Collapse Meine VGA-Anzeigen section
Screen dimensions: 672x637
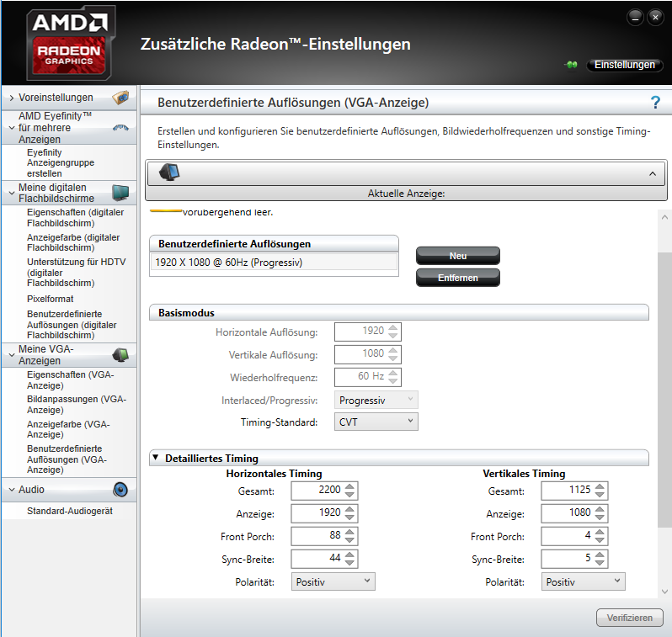pyautogui.click(x=12, y=355)
